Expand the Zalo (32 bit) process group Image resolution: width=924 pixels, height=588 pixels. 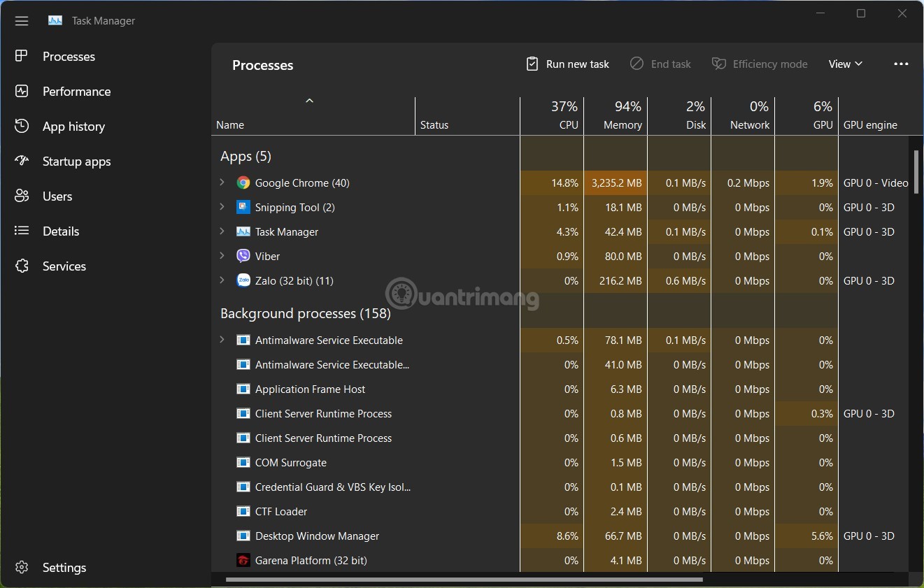click(x=222, y=280)
